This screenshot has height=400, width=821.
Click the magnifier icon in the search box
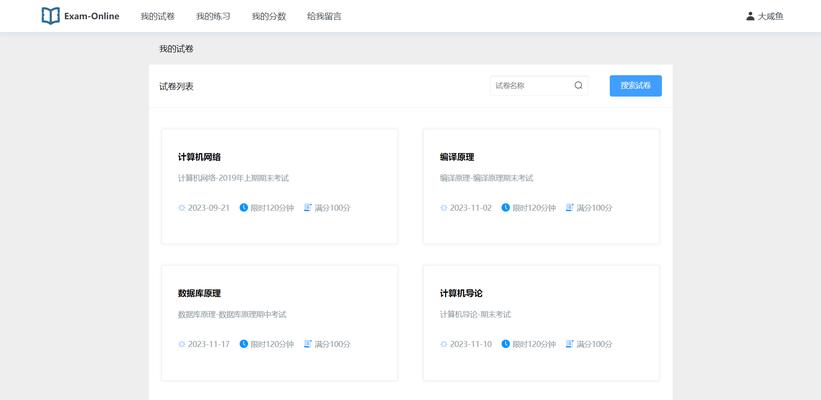click(578, 85)
